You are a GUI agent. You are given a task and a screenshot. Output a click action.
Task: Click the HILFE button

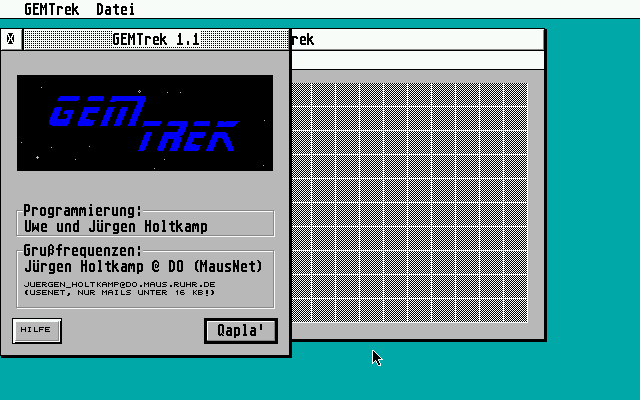click(x=37, y=330)
